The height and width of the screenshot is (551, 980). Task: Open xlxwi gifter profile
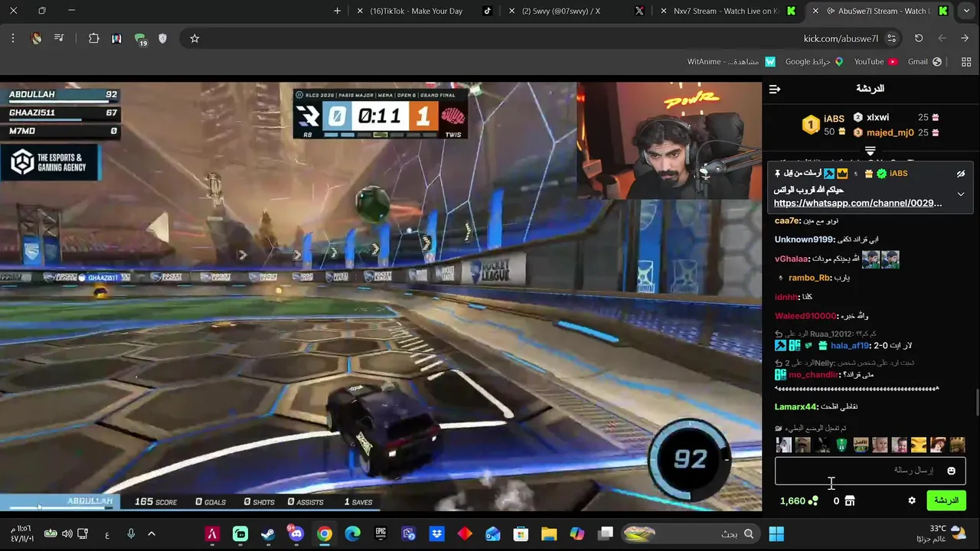877,117
